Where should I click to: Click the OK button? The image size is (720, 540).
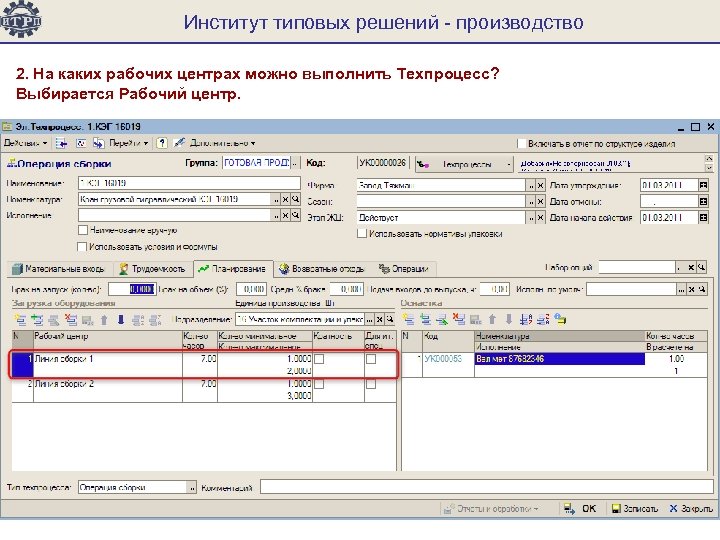(579, 509)
